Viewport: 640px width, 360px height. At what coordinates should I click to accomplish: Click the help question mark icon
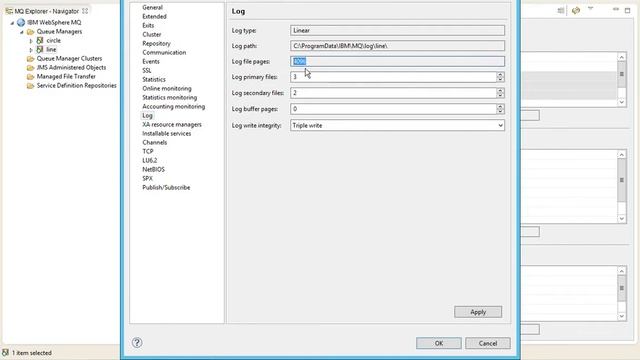click(x=137, y=342)
